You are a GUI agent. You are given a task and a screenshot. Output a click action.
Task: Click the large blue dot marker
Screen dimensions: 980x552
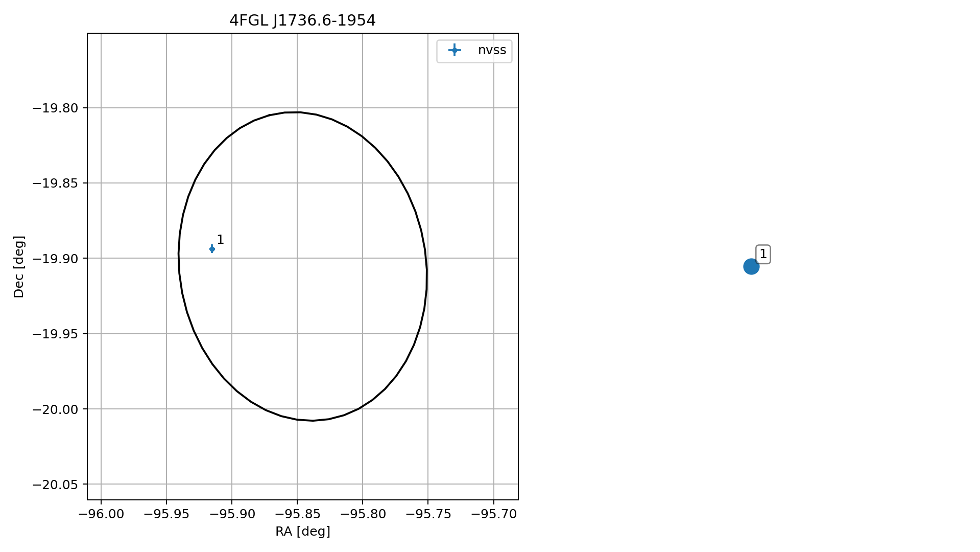tap(751, 266)
